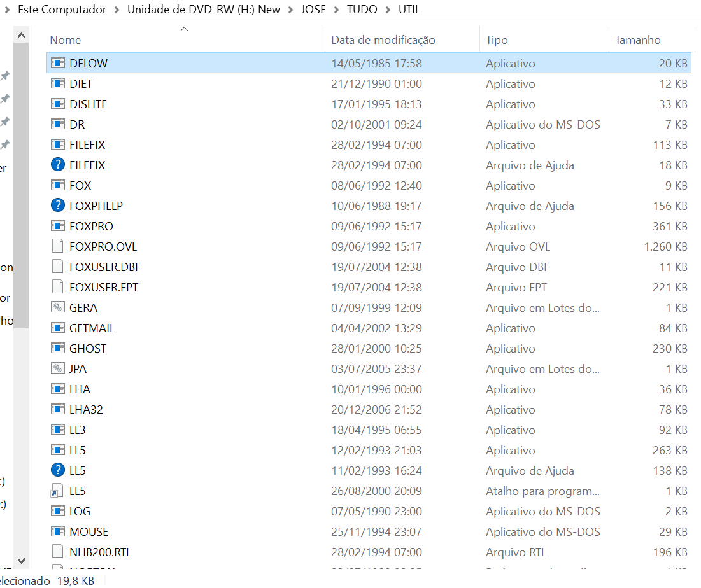701x588 pixels.
Task: Select the file name FOXPRO.OVL
Action: pos(103,247)
